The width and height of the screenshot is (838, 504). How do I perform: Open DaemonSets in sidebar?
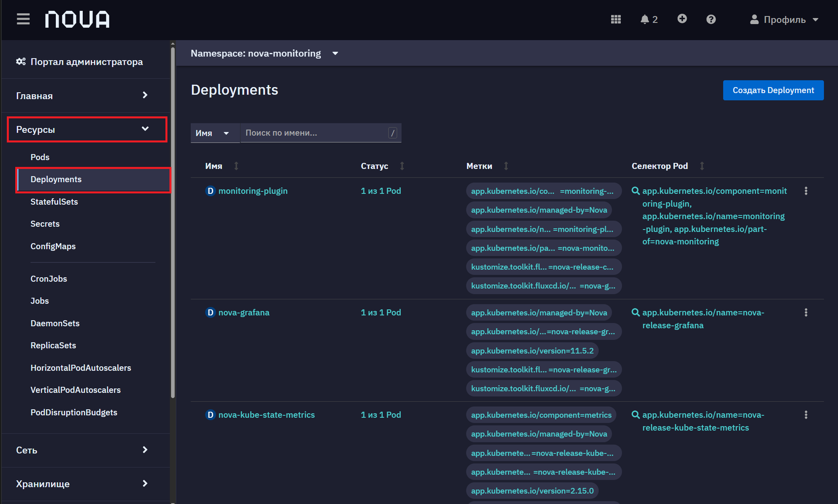[x=55, y=323]
